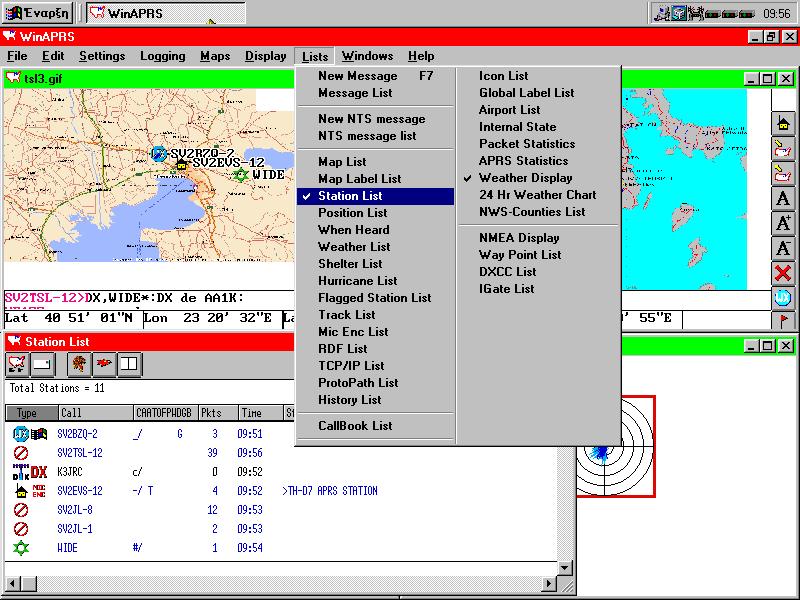Open the Edit menu
Viewport: 800px width, 600px height.
[53, 56]
